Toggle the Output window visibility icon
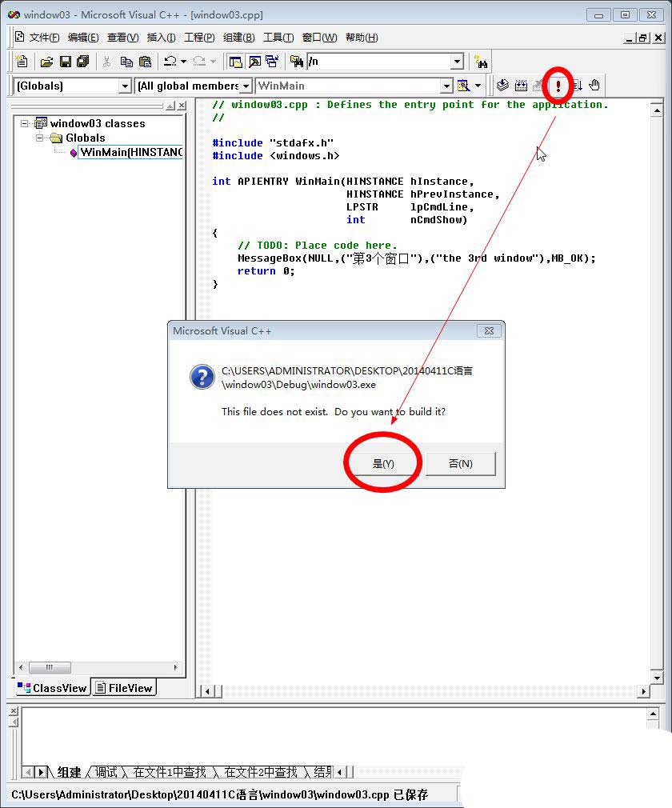The width and height of the screenshot is (672, 808). tap(254, 62)
